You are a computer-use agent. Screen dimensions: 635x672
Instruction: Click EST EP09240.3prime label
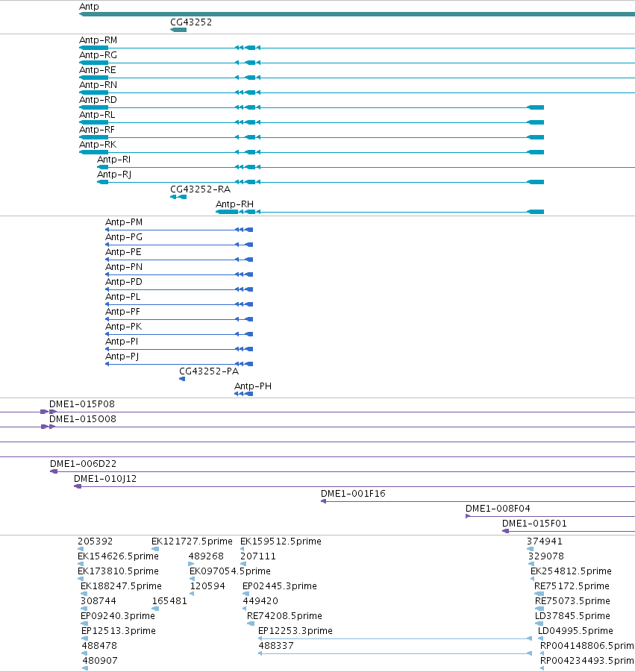117,616
